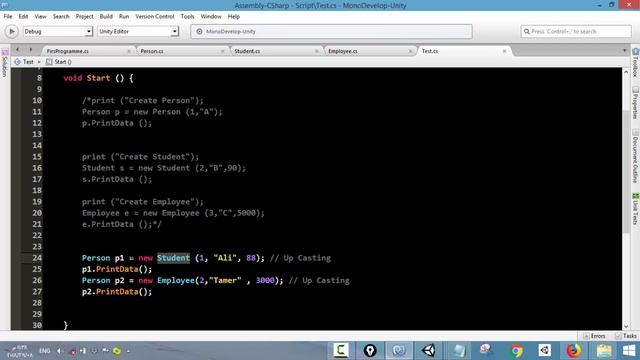The width and height of the screenshot is (640, 360).
Task: Click the MonoDevelop taskbar icon
Action: [399, 351]
